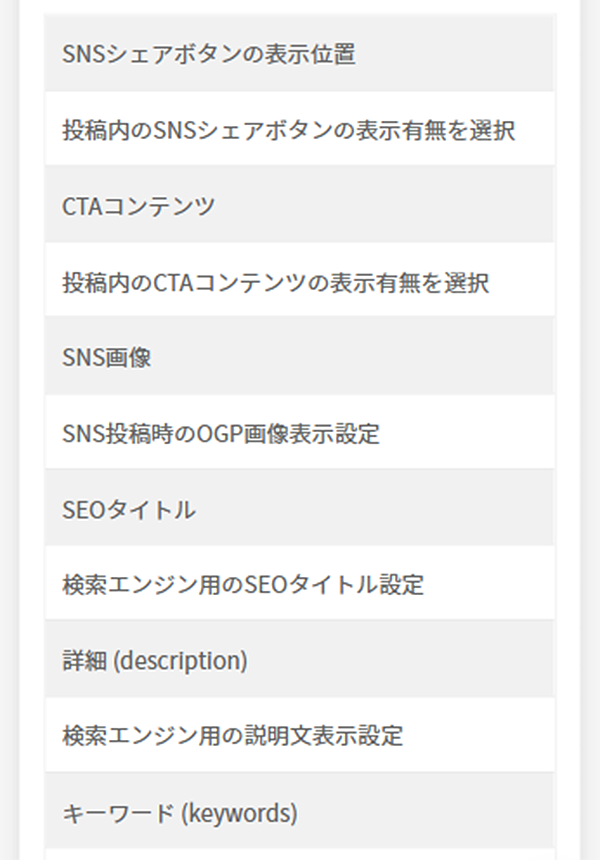This screenshot has height=860, width=600.
Task: Click the 詳細 (description) header row
Action: [x=300, y=660]
